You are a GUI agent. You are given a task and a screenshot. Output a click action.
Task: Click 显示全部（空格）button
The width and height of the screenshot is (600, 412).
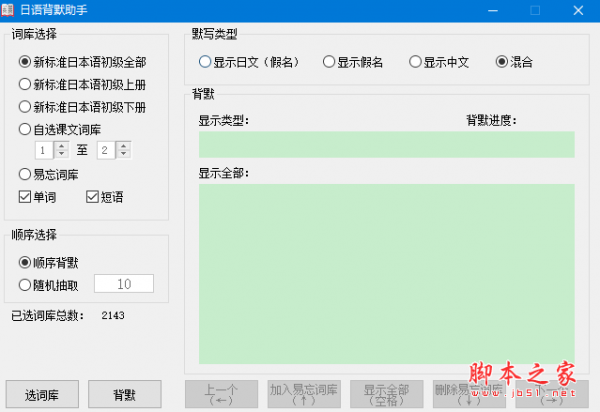[x=386, y=394]
